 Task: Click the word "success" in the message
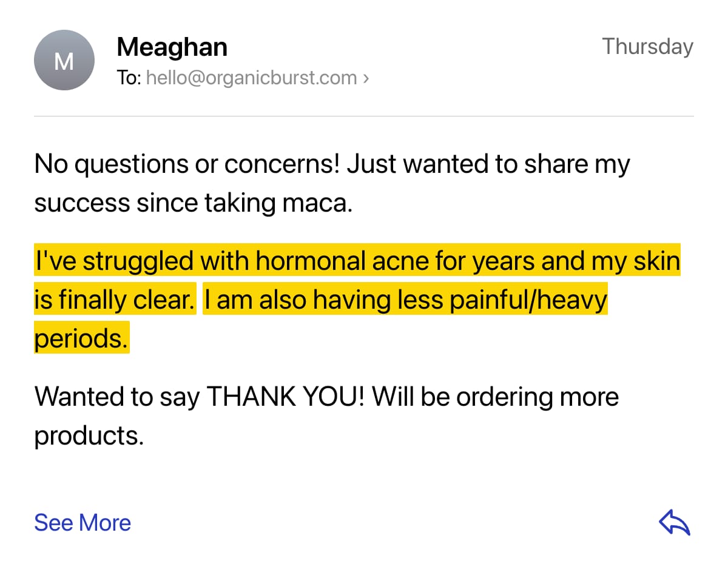point(82,203)
